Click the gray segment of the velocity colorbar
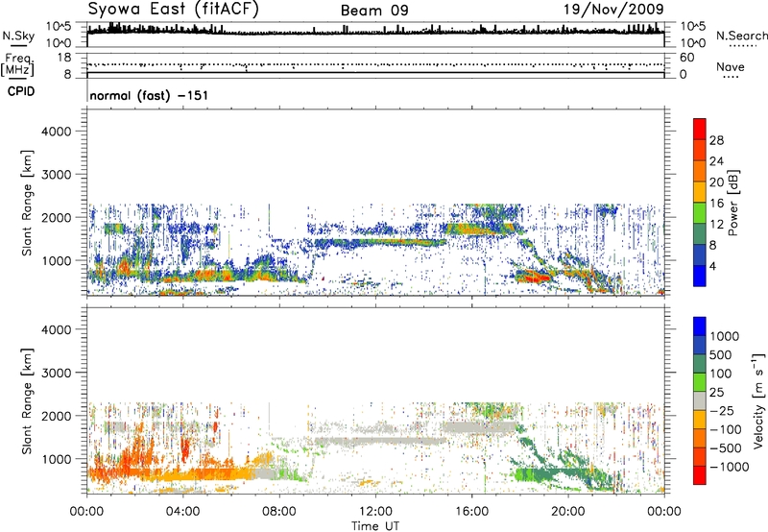This screenshot has height=532, width=768. [700, 400]
